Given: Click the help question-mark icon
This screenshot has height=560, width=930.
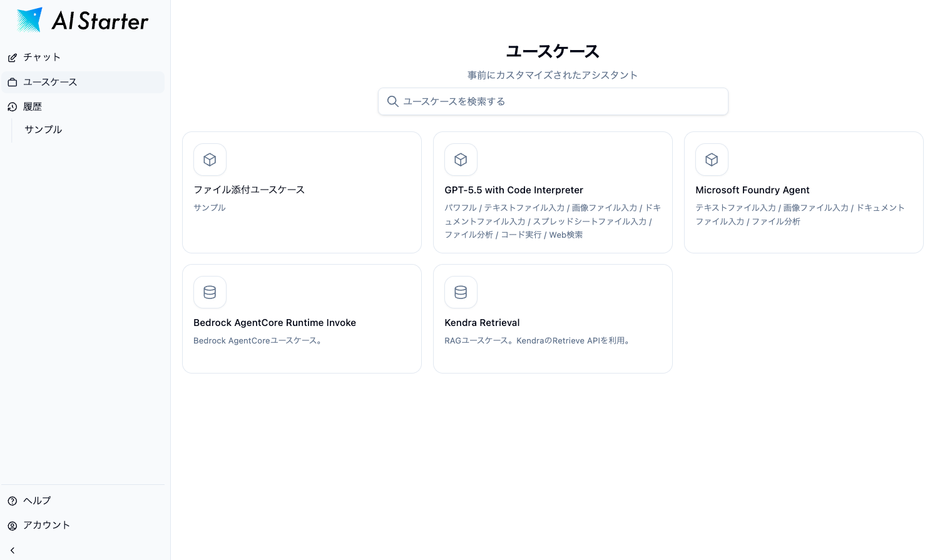Looking at the screenshot, I should tap(12, 501).
